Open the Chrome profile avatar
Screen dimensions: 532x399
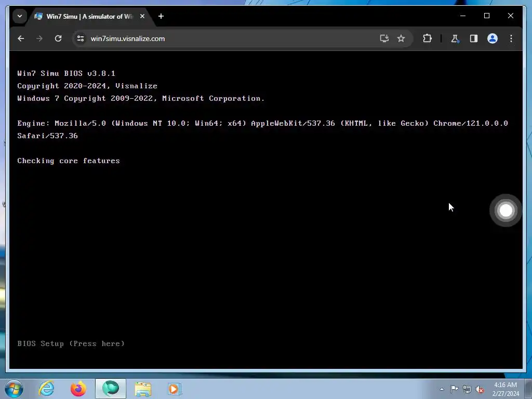(493, 38)
